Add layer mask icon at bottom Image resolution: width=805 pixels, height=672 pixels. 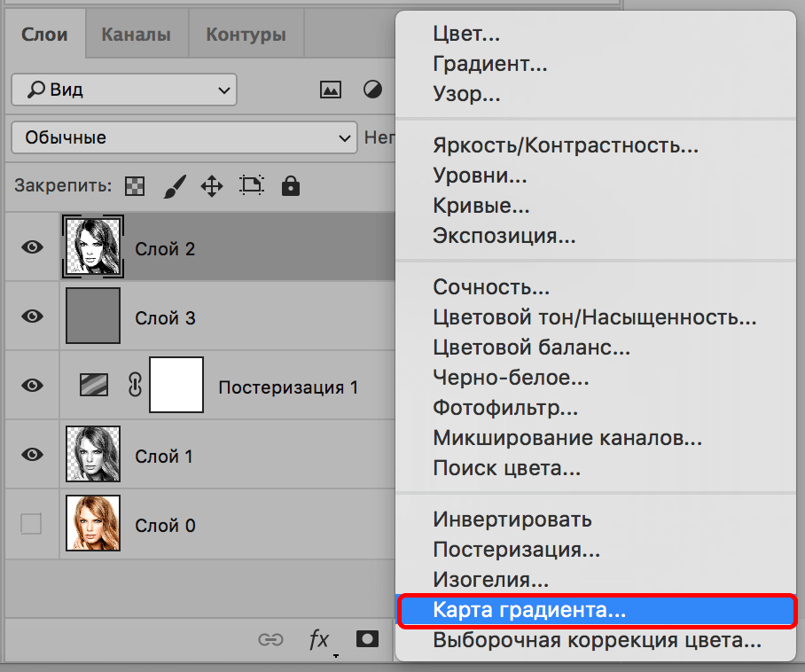[x=366, y=639]
